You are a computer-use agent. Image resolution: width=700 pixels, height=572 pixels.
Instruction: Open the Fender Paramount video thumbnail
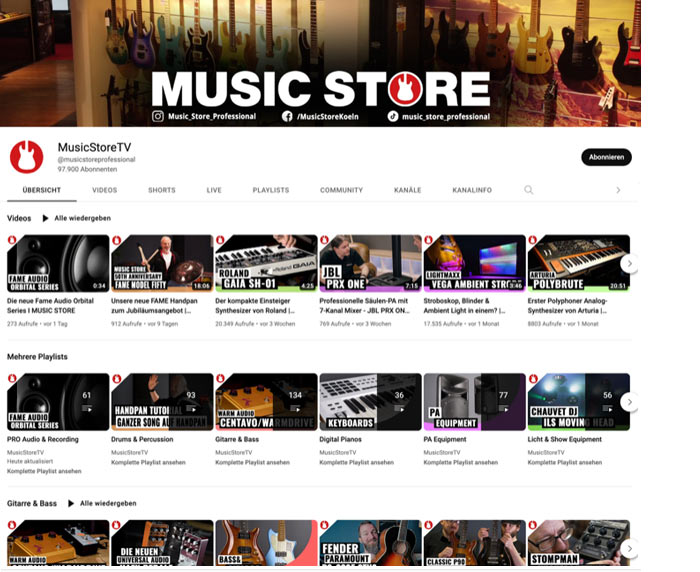tap(371, 543)
